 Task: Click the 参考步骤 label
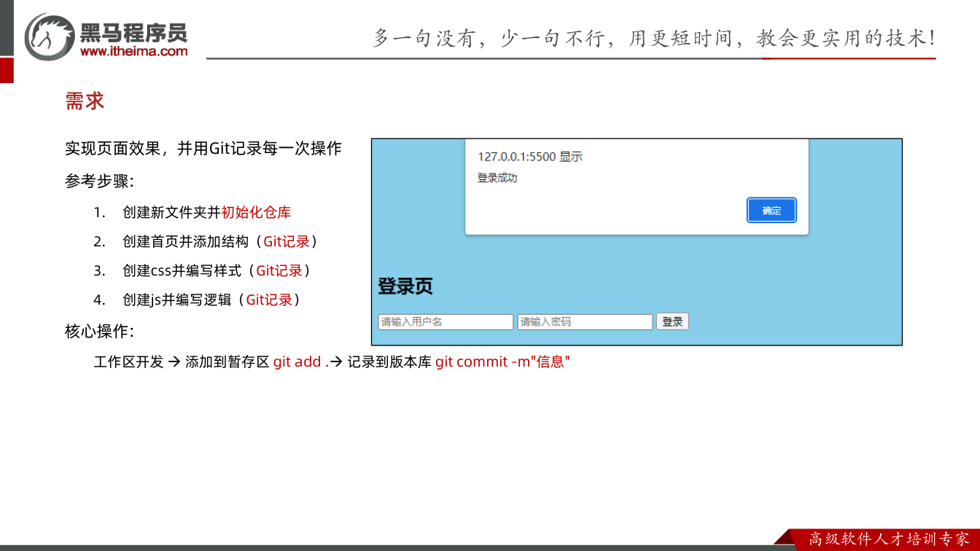(100, 181)
